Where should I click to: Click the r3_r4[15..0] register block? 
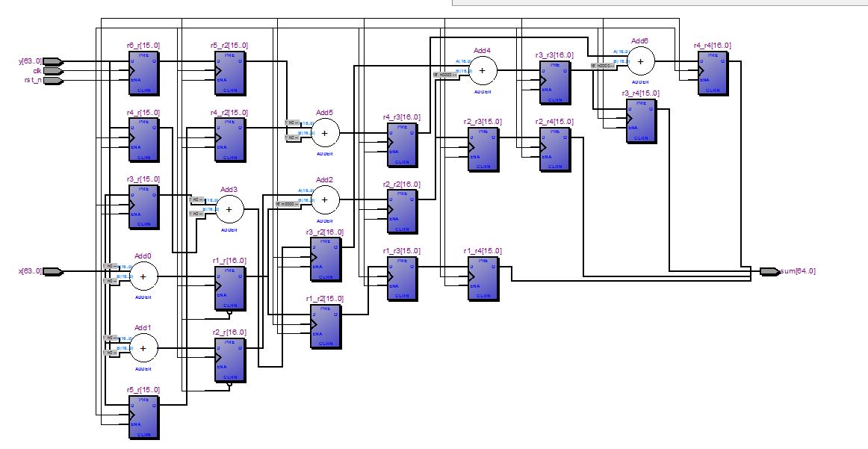641,121
